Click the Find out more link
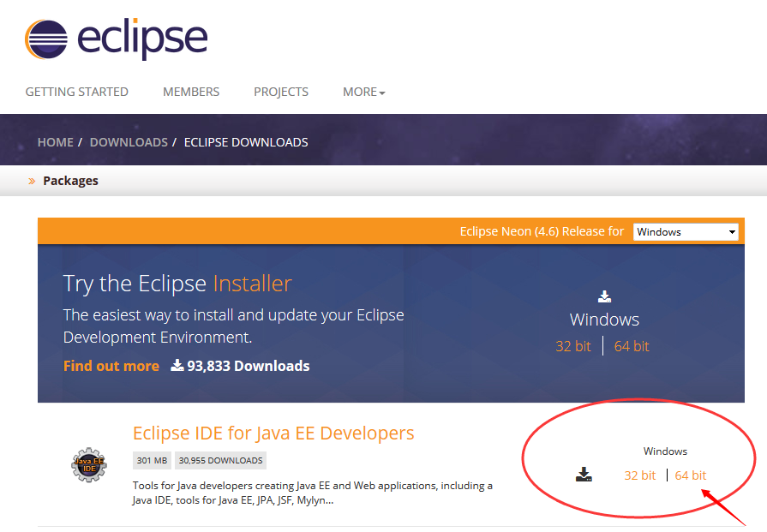The width and height of the screenshot is (767, 532). tap(111, 366)
